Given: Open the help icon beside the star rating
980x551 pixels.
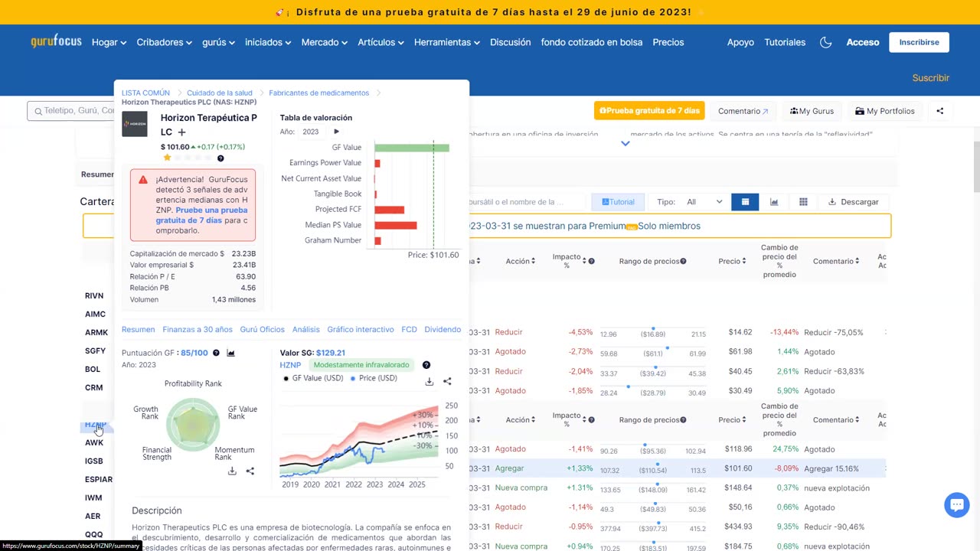Looking at the screenshot, I should (x=220, y=158).
